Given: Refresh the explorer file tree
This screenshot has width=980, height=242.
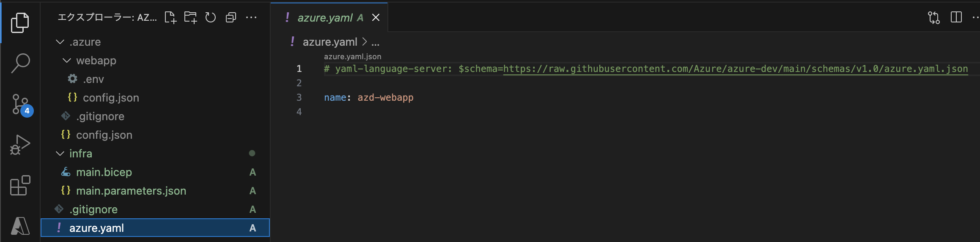Looking at the screenshot, I should click(x=211, y=17).
